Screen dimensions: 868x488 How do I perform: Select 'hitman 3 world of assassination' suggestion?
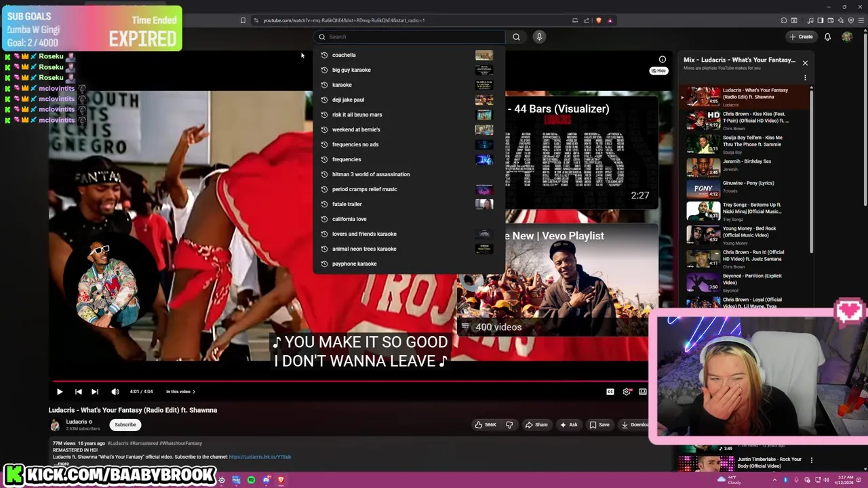[x=409, y=174]
